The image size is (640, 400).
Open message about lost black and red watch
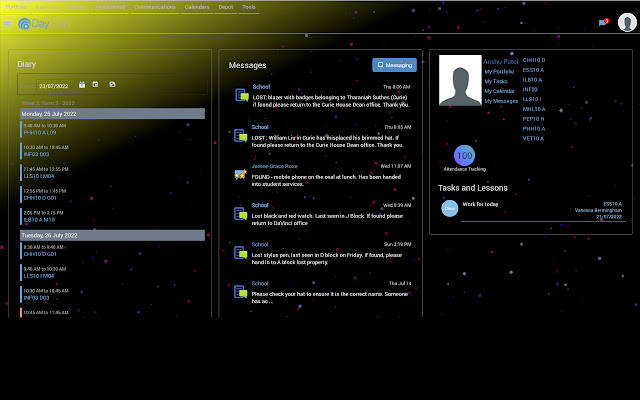click(x=327, y=220)
